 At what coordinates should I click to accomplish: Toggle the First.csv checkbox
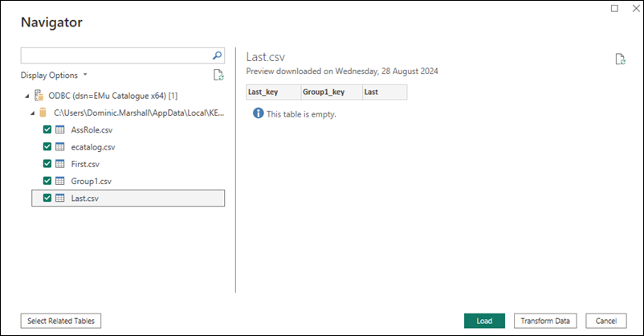pos(47,164)
